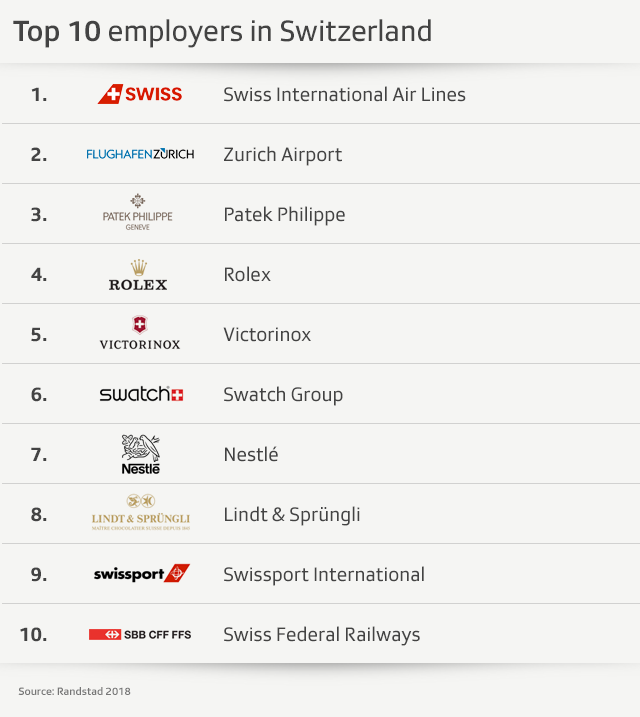
Task: Click the Swissport International name
Action: pyautogui.click(x=324, y=575)
